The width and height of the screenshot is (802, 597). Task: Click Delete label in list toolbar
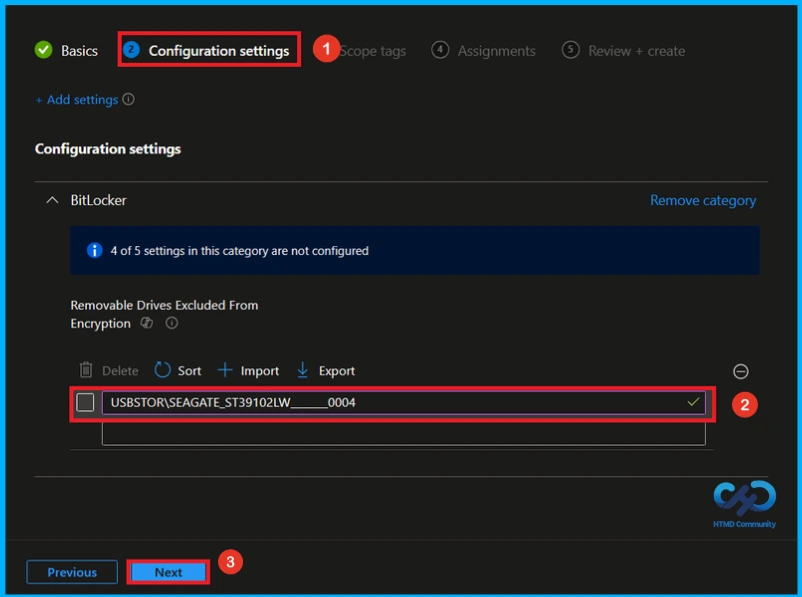click(x=120, y=370)
